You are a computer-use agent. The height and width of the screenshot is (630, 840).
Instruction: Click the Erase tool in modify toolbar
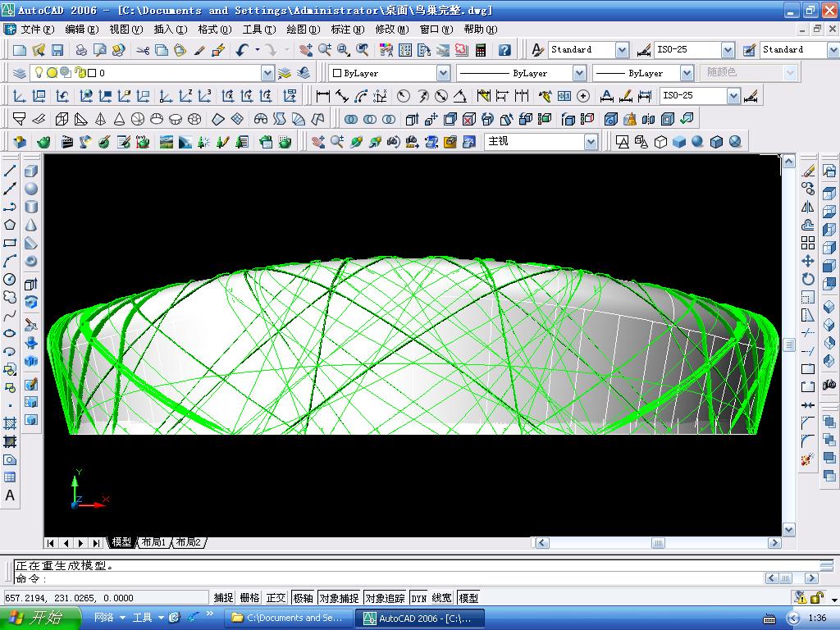(808, 171)
